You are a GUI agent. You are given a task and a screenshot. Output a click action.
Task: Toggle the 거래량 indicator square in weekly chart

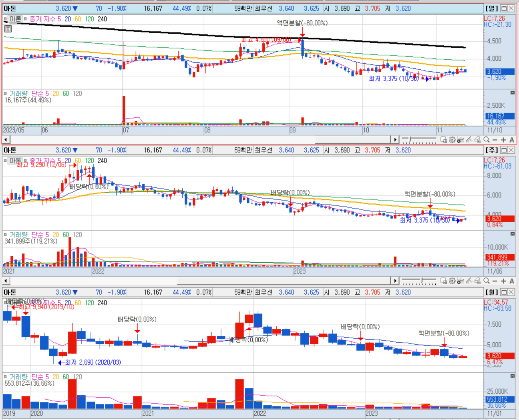pos(6,235)
